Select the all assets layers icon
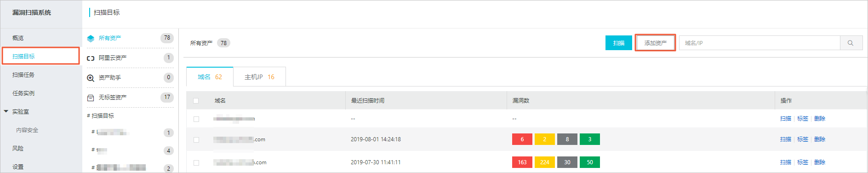868x173 pixels. click(91, 38)
